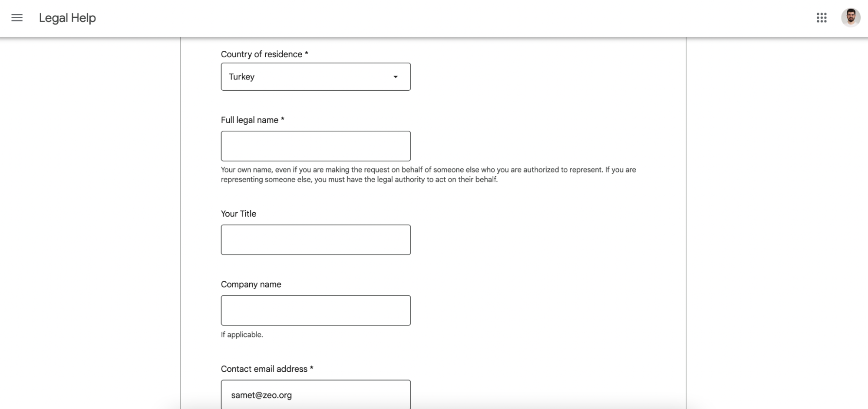This screenshot has height=409, width=868.
Task: Open the account profile avatar
Action: point(850,18)
